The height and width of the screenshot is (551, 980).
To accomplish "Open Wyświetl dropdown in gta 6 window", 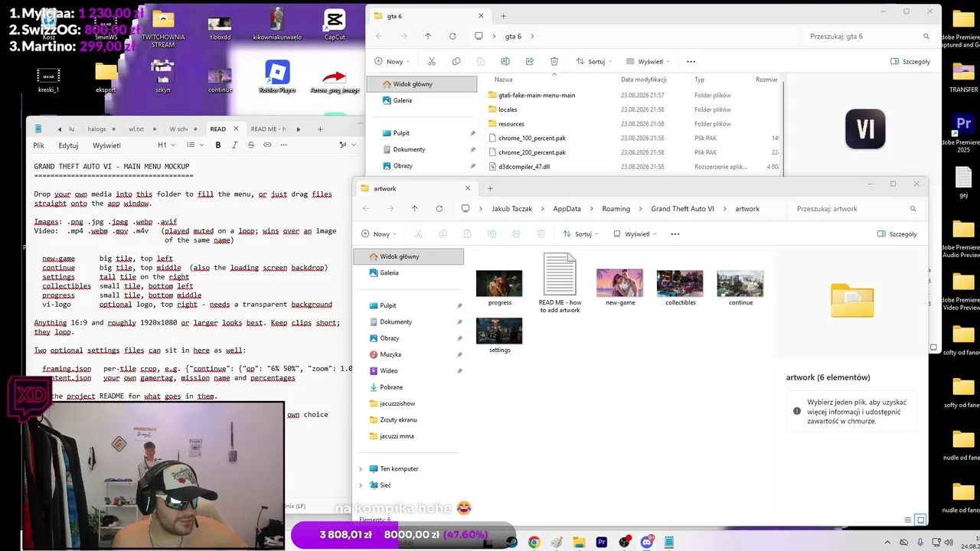I will pyautogui.click(x=648, y=61).
